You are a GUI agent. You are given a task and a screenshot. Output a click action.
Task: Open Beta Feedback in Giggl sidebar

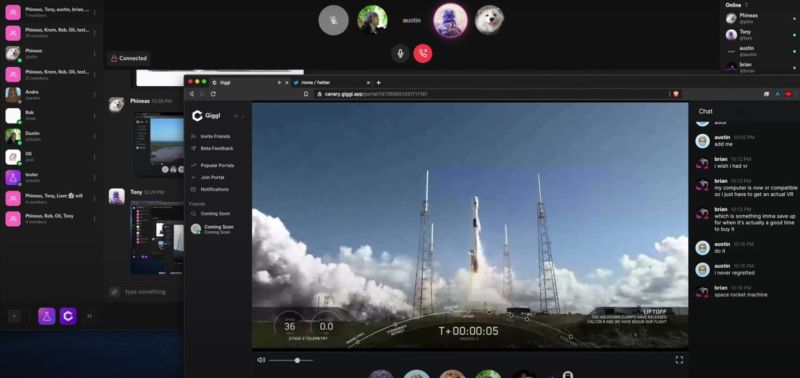coord(216,148)
